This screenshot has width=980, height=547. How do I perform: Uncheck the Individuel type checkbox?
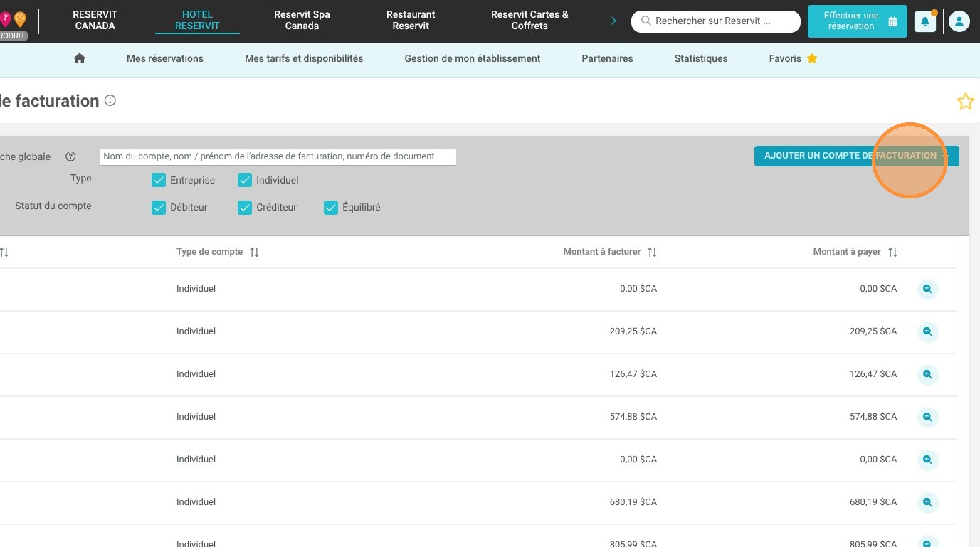point(245,180)
